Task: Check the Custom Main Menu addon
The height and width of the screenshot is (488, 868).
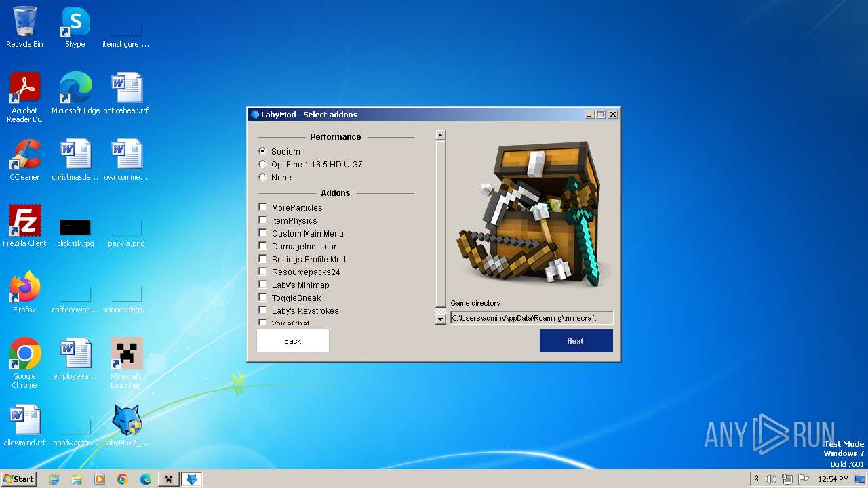Action: click(x=263, y=233)
